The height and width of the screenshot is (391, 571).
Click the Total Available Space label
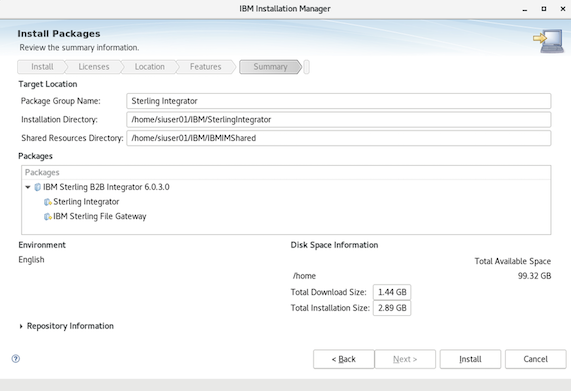pos(512,261)
